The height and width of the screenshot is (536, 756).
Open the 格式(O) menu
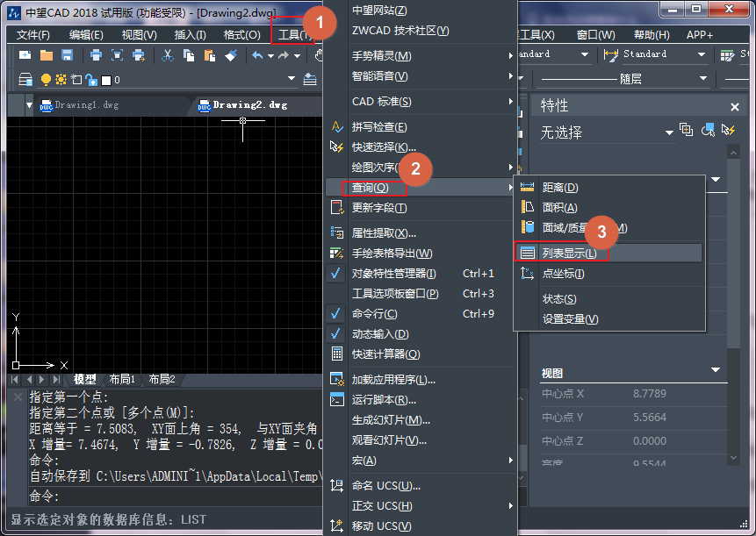[x=240, y=33]
